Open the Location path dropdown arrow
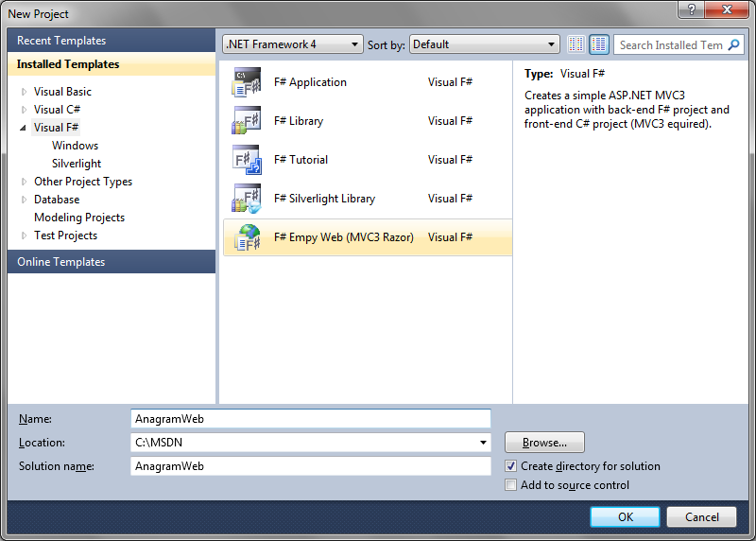Image resolution: width=756 pixels, height=541 pixels. [x=483, y=443]
